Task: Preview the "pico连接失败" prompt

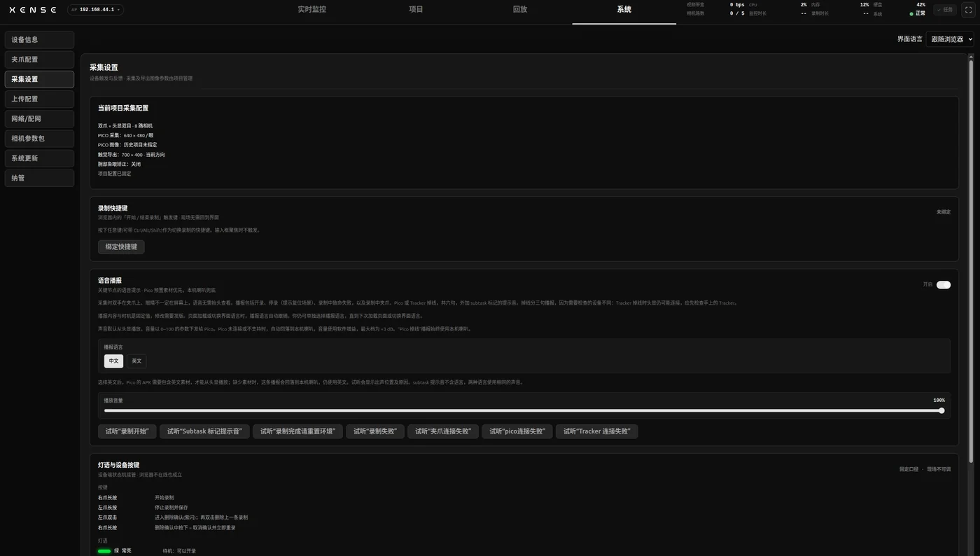Action: tap(517, 431)
